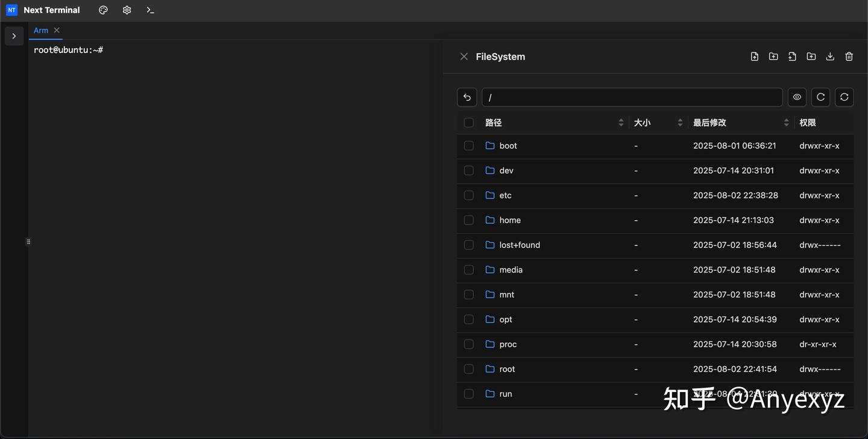Click the terminal prompt root@ubuntu line

[69, 50]
